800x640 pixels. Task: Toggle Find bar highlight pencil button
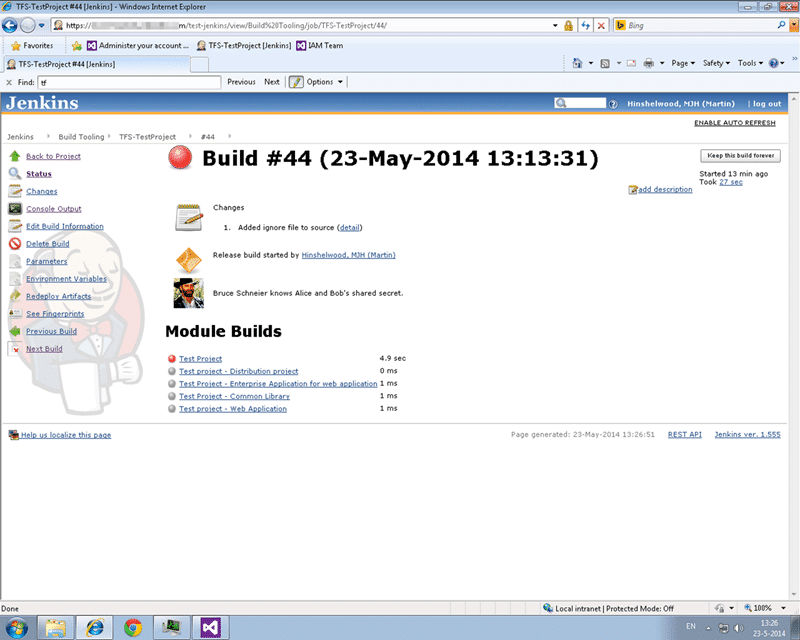pos(296,82)
